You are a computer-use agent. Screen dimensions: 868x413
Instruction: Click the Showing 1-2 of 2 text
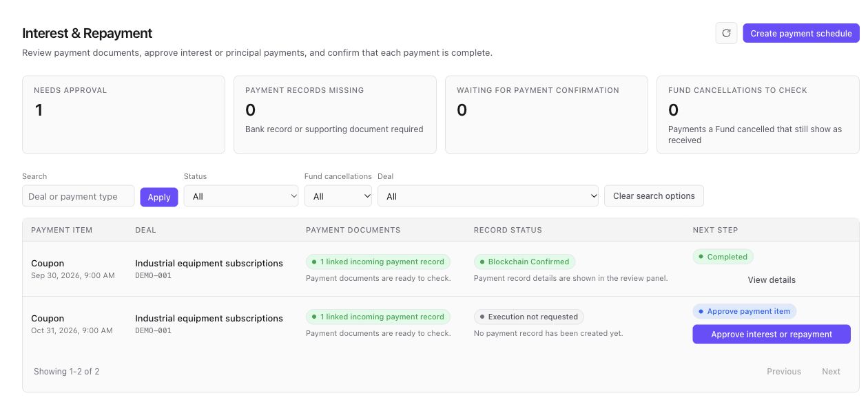point(67,372)
